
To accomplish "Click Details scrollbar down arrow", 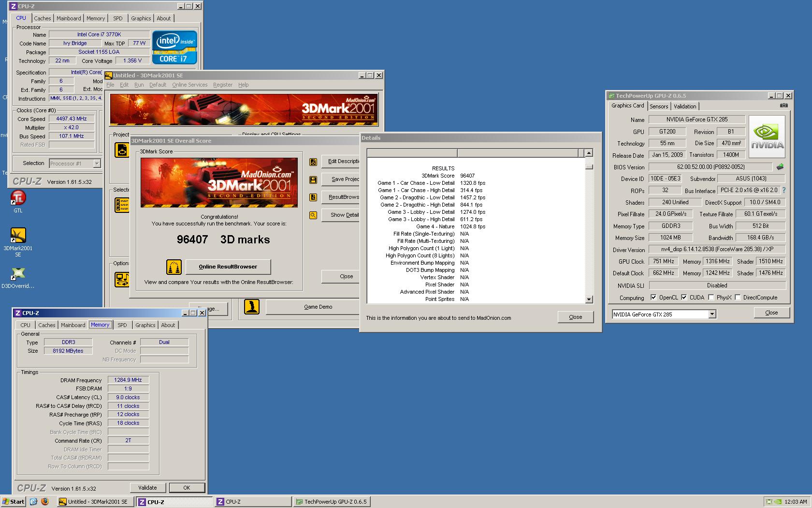I will point(589,299).
